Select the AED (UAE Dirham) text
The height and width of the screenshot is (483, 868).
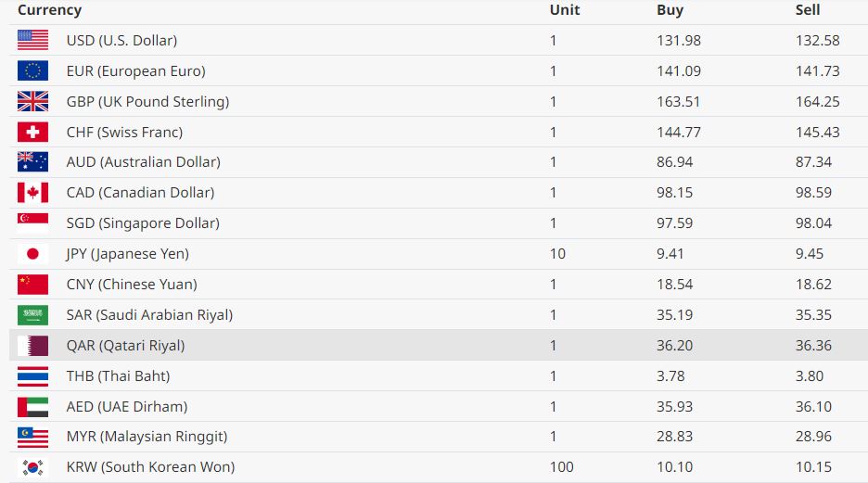pos(127,407)
